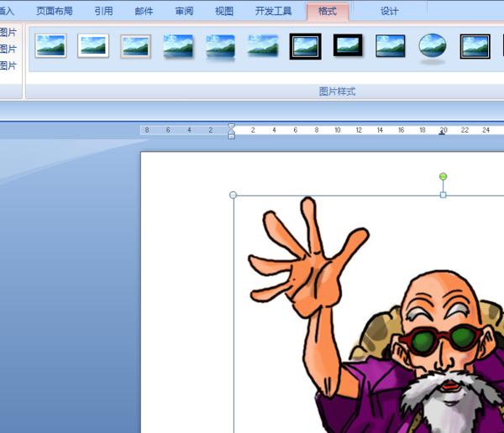Click the 图片样式 group label

click(337, 91)
